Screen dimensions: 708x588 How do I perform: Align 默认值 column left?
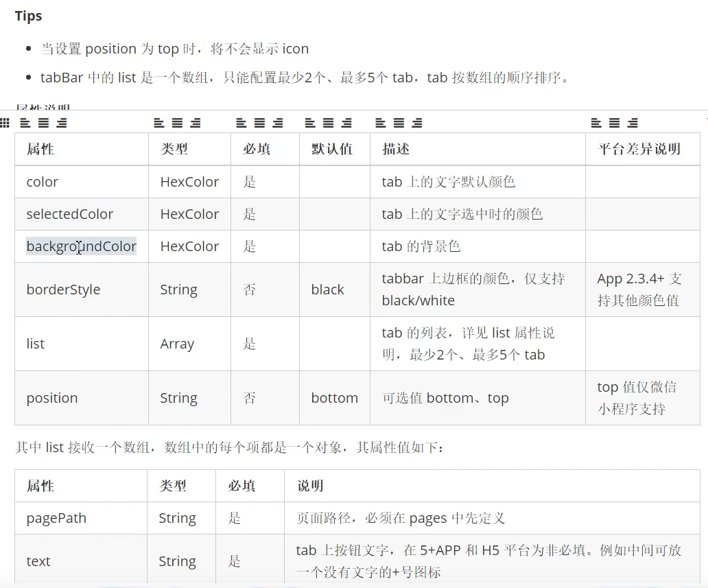(x=310, y=123)
